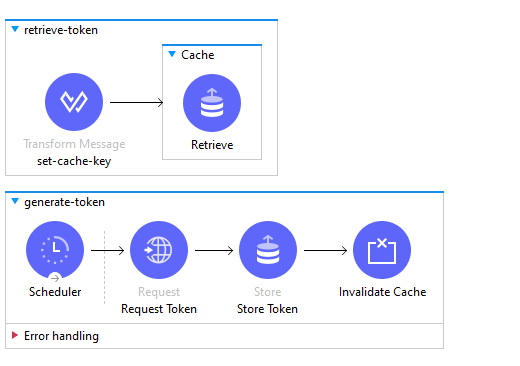Select the Request Token HTTP icon
This screenshot has height=366, width=520.
click(x=159, y=250)
